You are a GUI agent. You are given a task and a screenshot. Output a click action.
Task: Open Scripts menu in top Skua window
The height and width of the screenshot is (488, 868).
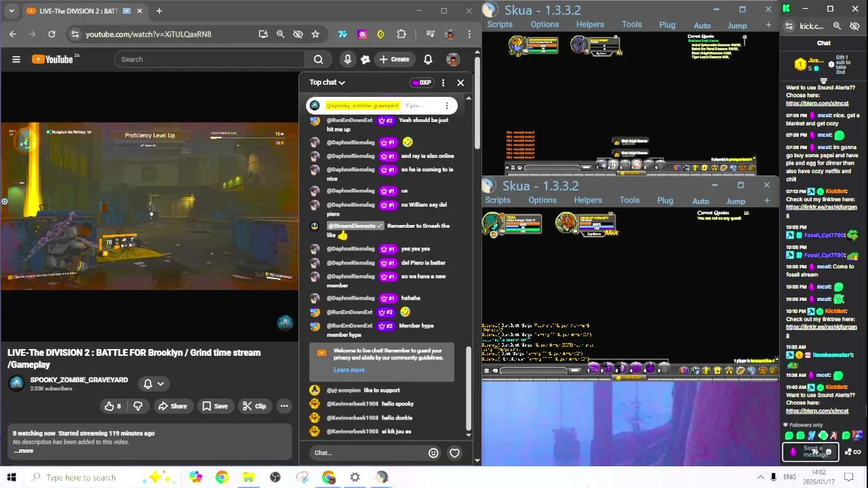pos(500,24)
